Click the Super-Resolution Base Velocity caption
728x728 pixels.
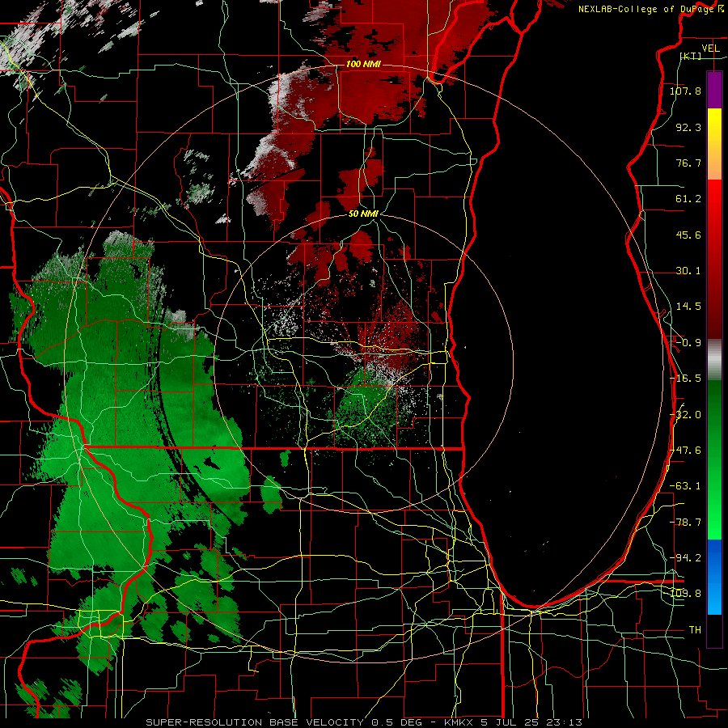point(363,722)
